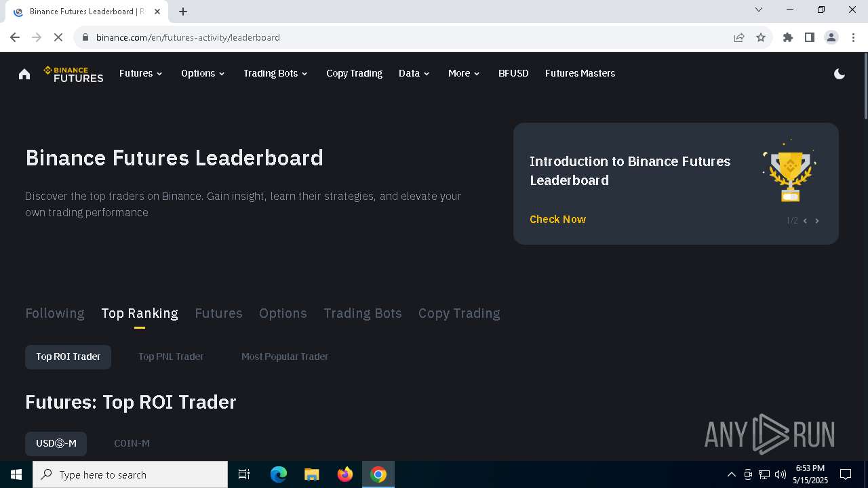Share this page from address bar
Viewport: 868px width, 488px height.
739,37
